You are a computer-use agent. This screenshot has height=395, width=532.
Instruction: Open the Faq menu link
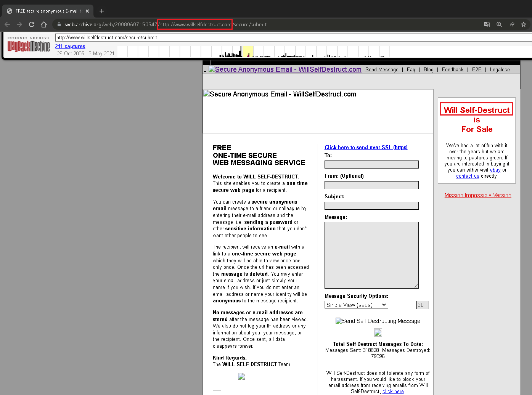click(411, 69)
